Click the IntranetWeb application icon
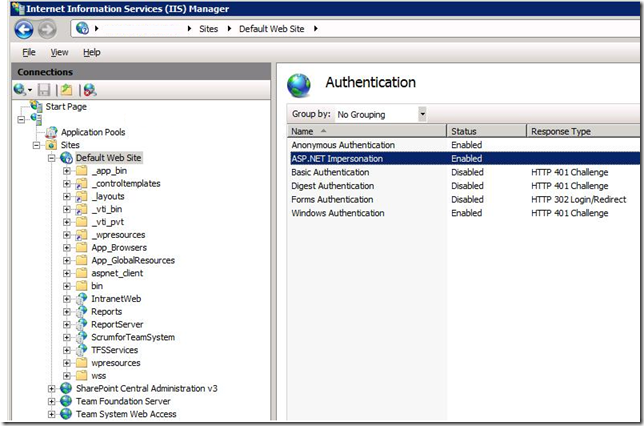The image size is (644, 426). click(82, 299)
